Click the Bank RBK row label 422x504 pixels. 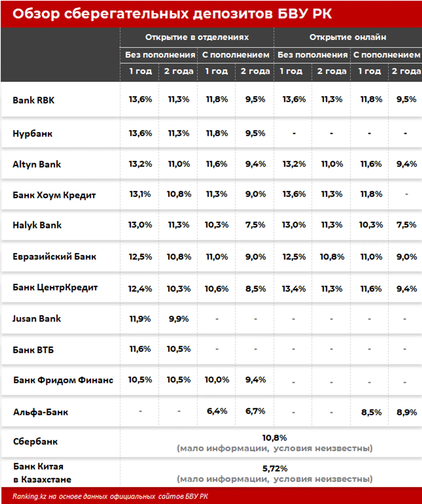pos(33,100)
